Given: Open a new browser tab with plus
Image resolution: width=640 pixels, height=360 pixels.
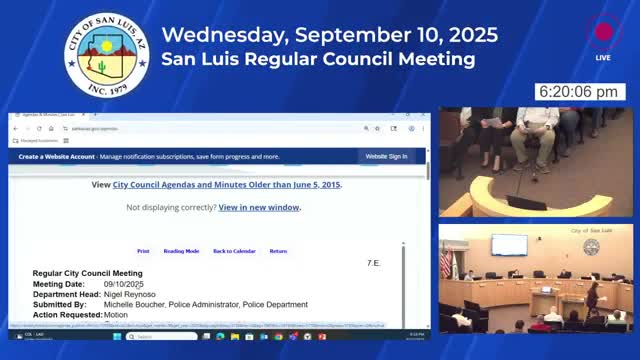Looking at the screenshot, I should [x=95, y=115].
